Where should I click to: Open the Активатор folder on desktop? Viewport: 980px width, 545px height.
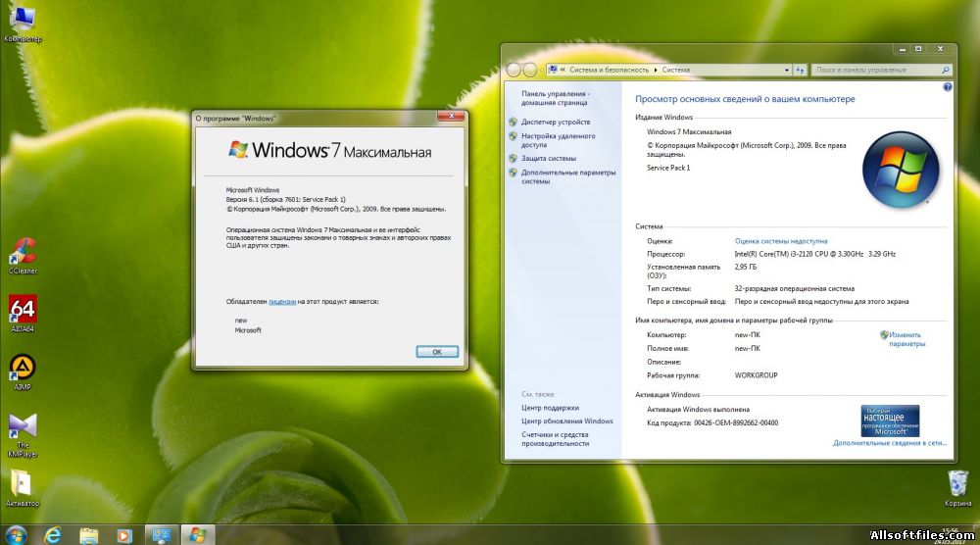[x=23, y=487]
